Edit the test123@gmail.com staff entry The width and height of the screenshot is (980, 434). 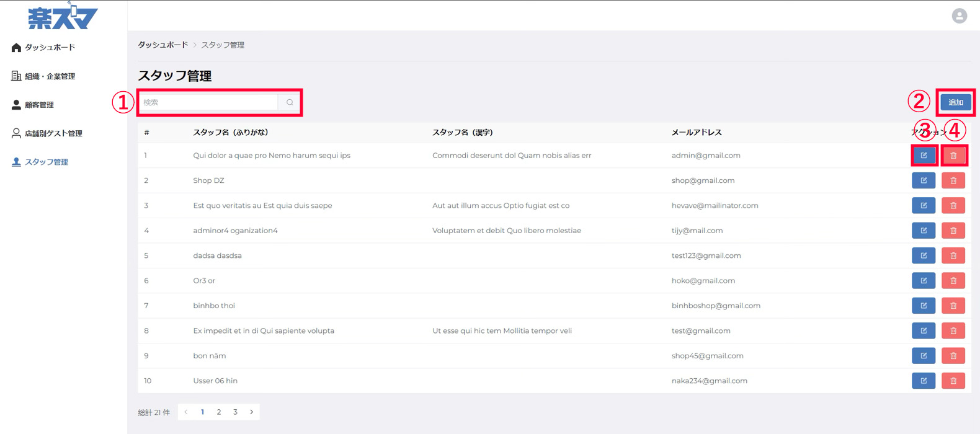pyautogui.click(x=924, y=255)
